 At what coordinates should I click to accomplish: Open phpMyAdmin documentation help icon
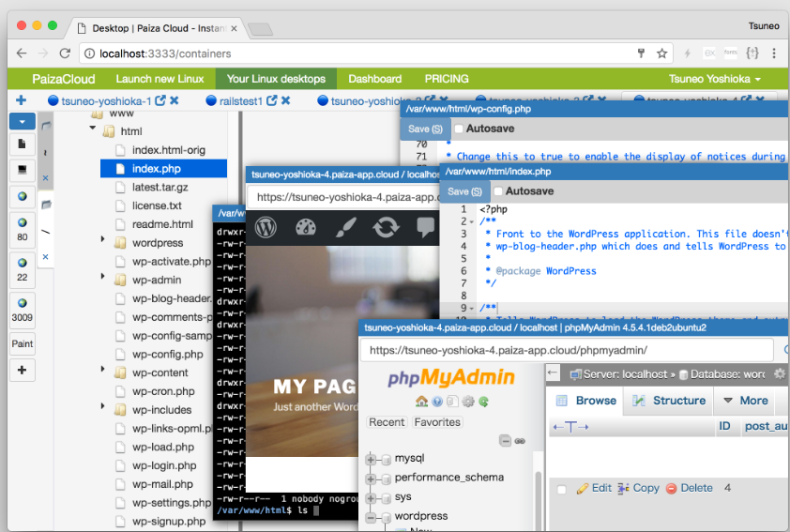(437, 402)
